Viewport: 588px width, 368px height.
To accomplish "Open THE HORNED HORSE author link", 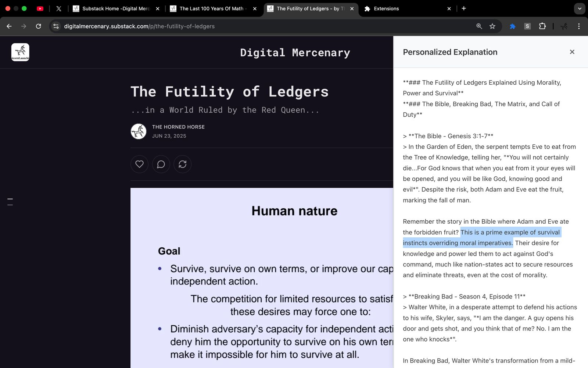I will (178, 127).
